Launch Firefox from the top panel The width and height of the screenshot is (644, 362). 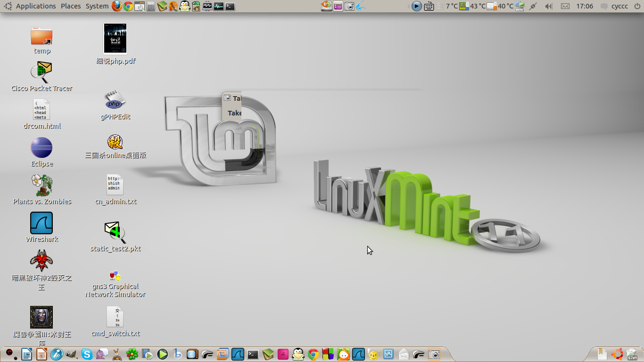pyautogui.click(x=117, y=6)
